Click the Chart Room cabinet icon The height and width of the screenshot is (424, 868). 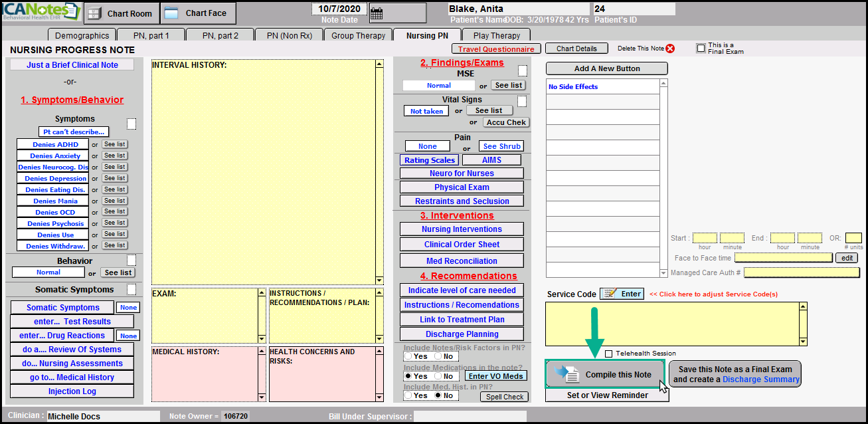click(x=95, y=13)
